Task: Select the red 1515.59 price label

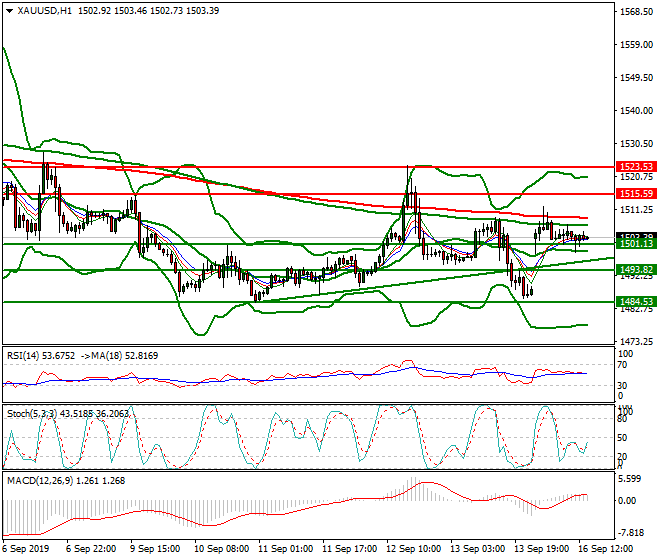Action: pyautogui.click(x=636, y=194)
